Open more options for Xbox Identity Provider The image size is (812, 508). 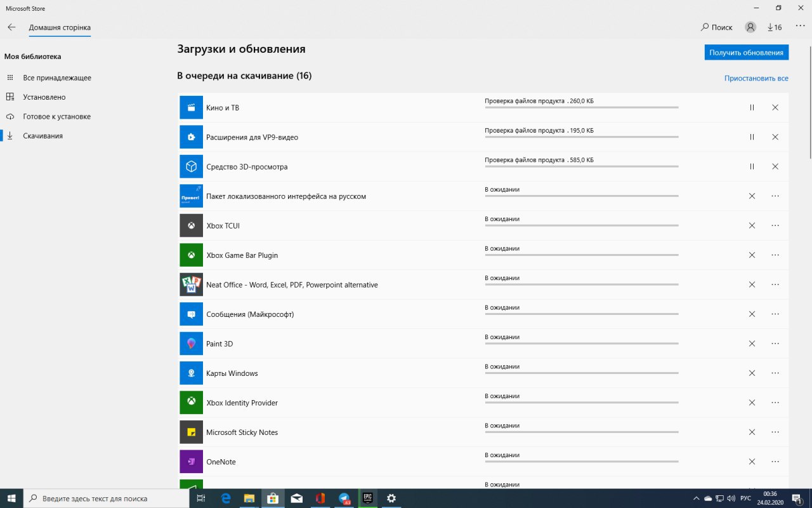775,403
